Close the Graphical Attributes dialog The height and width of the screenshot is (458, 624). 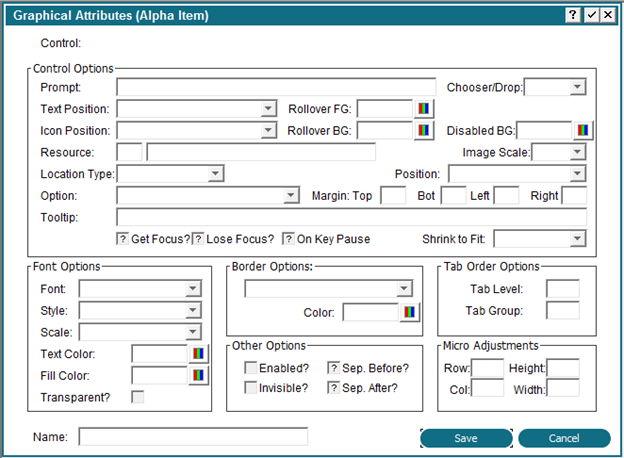[608, 15]
